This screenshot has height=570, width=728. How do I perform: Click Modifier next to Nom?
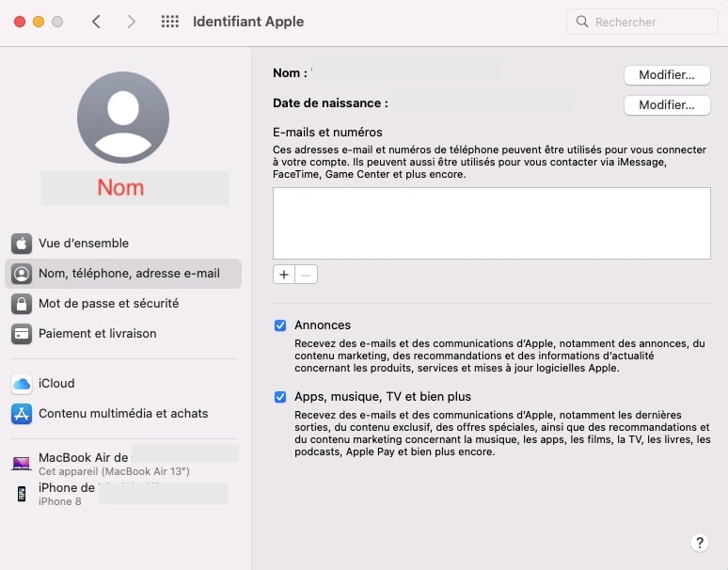(667, 75)
